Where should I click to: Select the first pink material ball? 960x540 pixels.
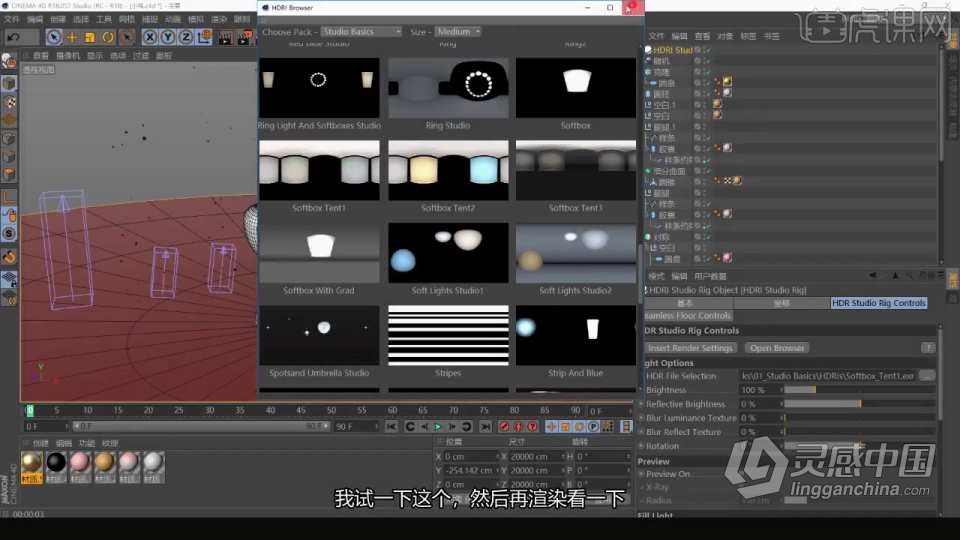(x=80, y=462)
